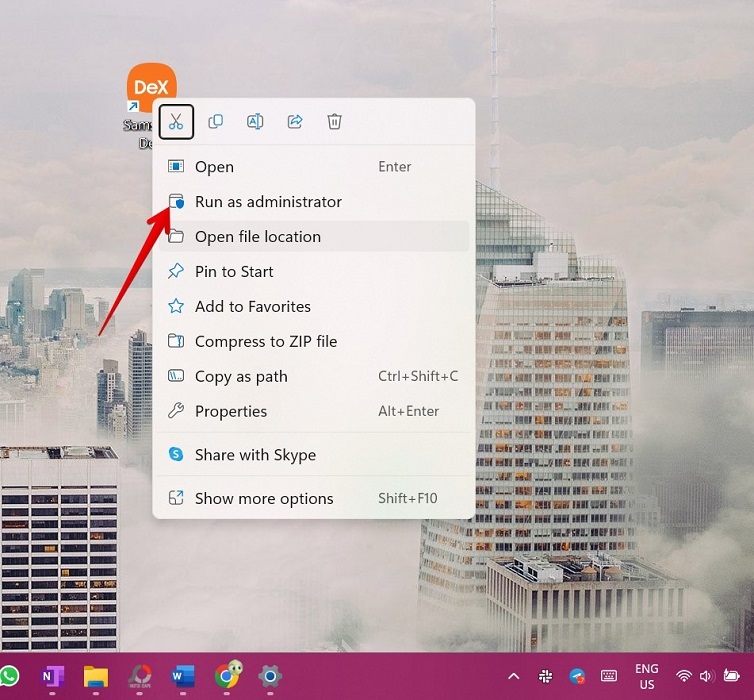The image size is (754, 700).
Task: Click the Wi-Fi network icon
Action: [683, 676]
